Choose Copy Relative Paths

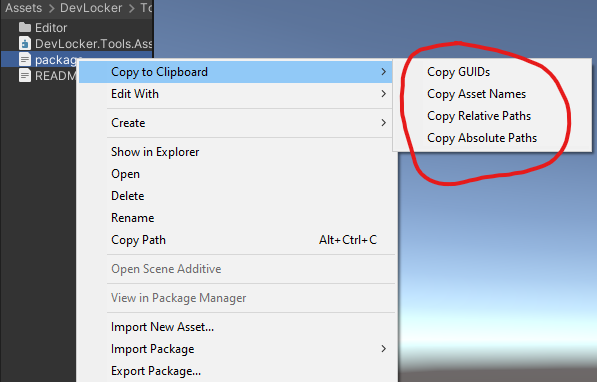[x=479, y=116]
